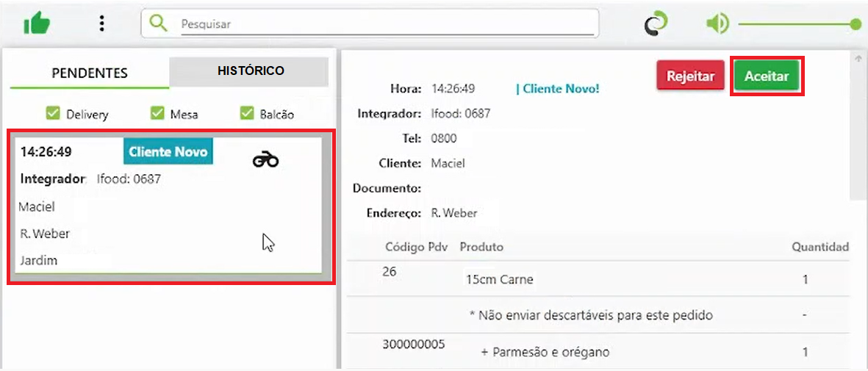Toggle the Mesa checkbox
The image size is (868, 371).
(x=158, y=114)
